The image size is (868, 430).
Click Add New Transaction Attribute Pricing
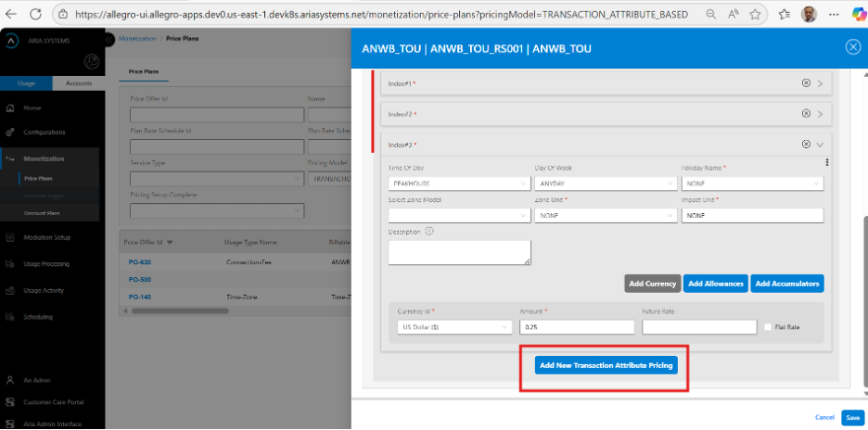coord(606,366)
